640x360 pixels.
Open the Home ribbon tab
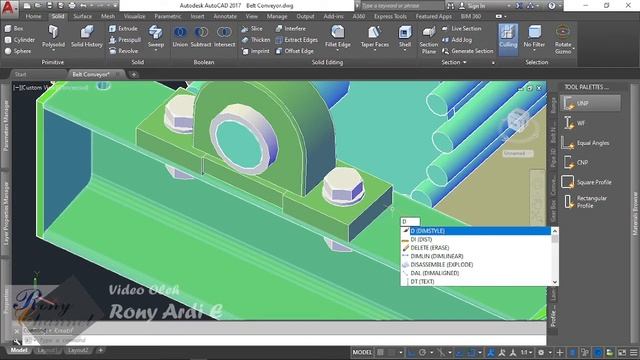[x=33, y=16]
